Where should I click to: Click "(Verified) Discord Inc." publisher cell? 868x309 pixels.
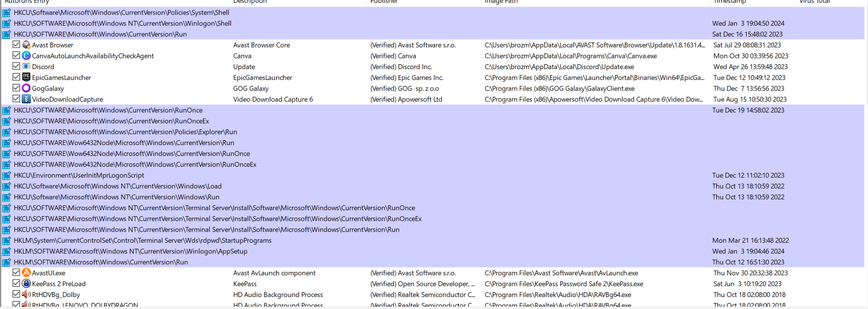pos(401,67)
